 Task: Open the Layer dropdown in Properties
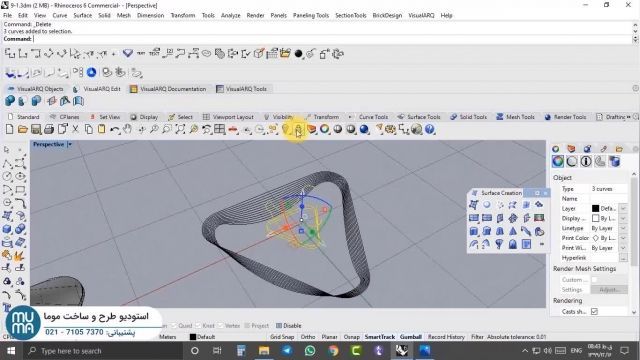623,209
